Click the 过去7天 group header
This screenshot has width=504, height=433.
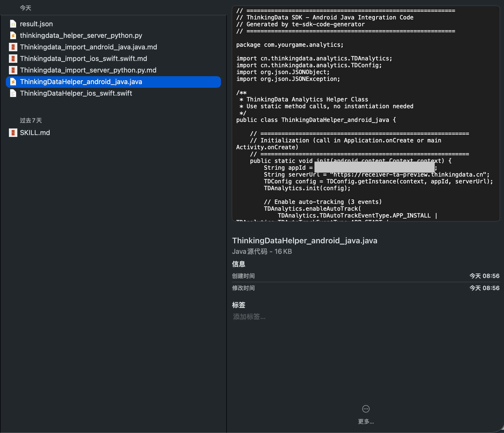(x=31, y=120)
